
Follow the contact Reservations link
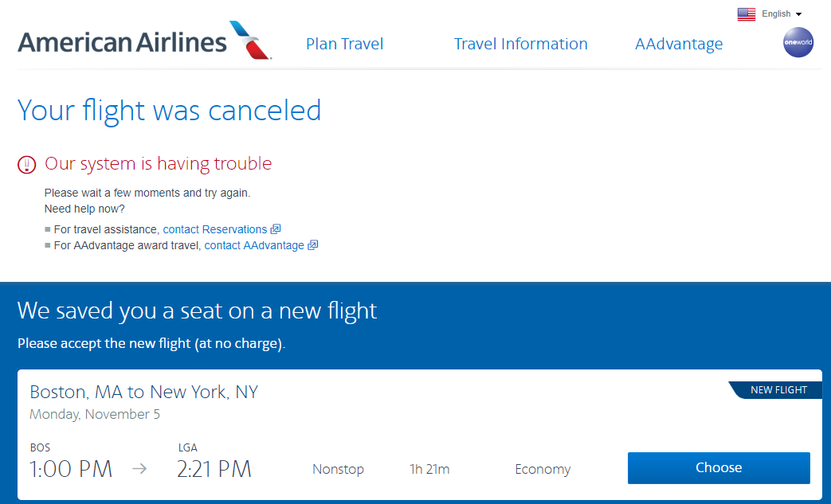click(214, 229)
